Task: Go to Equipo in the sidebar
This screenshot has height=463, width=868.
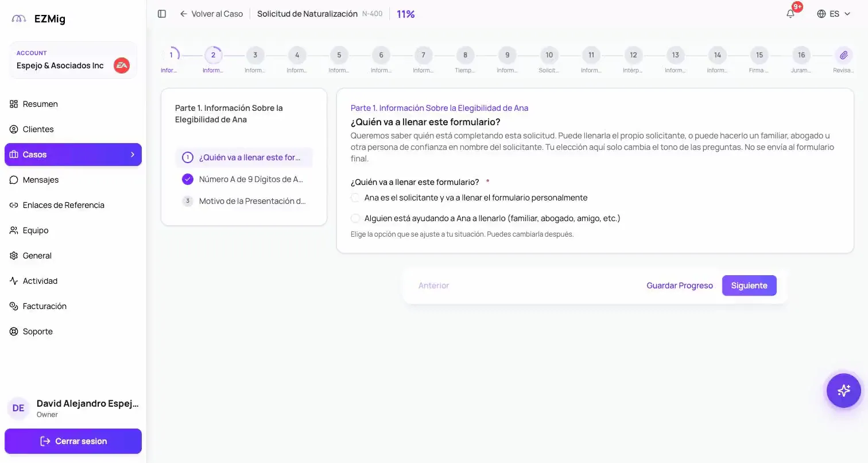Action: (x=73, y=230)
